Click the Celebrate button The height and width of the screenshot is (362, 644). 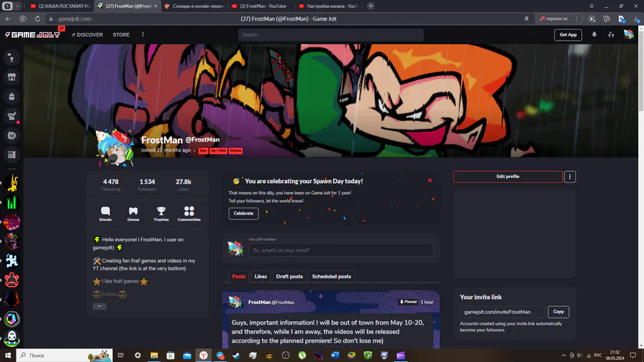243,213
